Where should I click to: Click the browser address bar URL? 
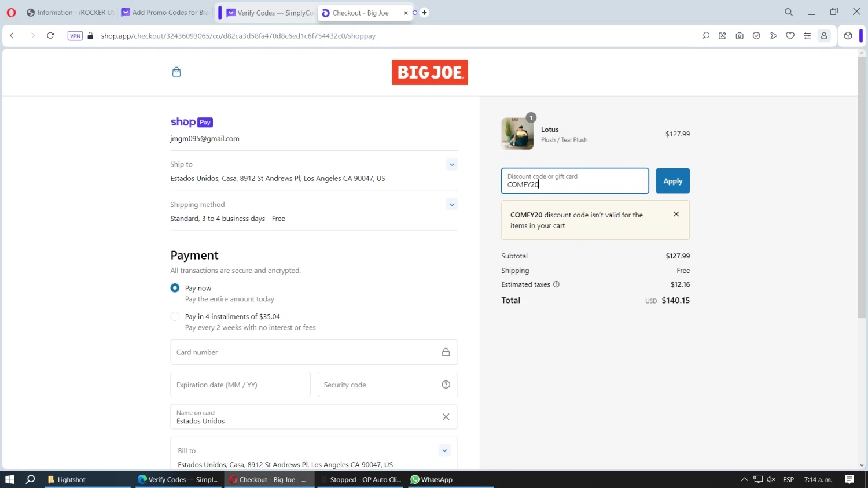click(x=238, y=36)
